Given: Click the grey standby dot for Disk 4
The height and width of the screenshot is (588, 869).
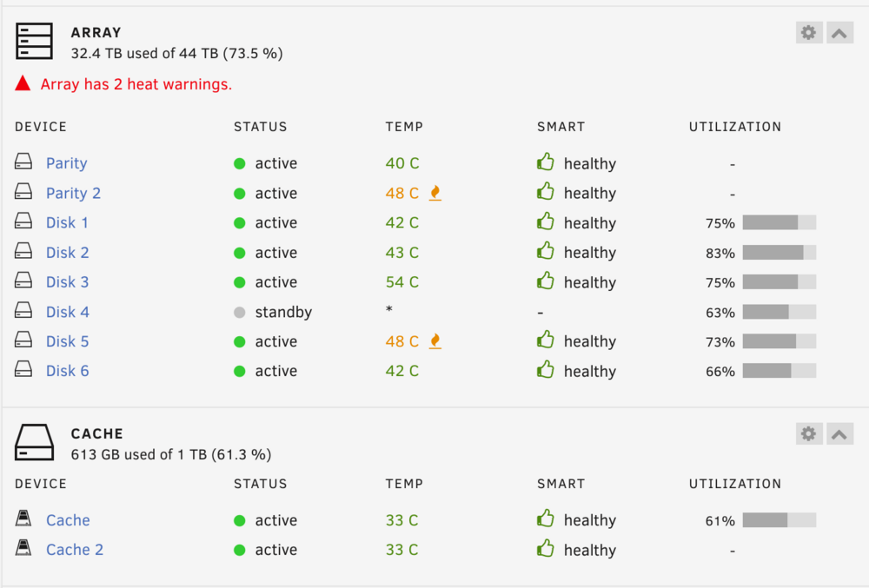Looking at the screenshot, I should click(240, 313).
